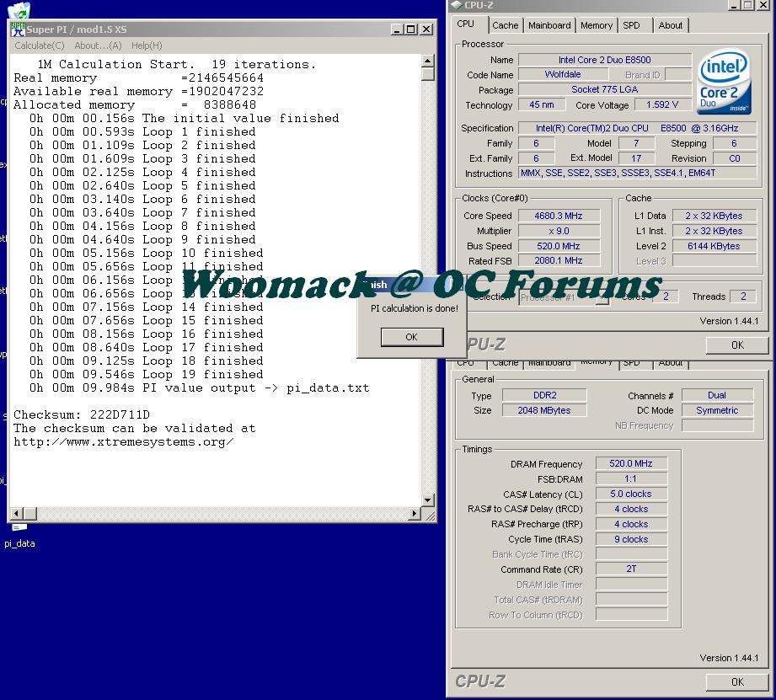
Task: Select the CPU tab in the upper CPU-Z window
Action: coord(466,24)
